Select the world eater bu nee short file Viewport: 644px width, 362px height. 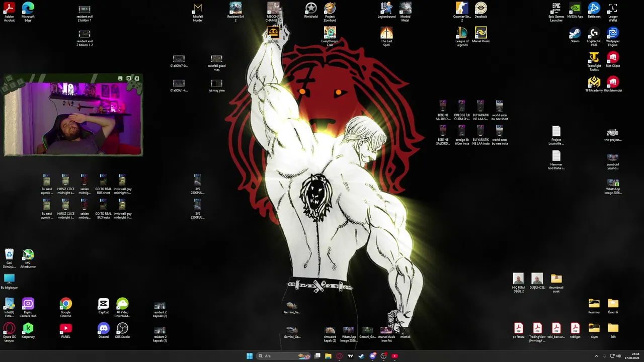500,111
